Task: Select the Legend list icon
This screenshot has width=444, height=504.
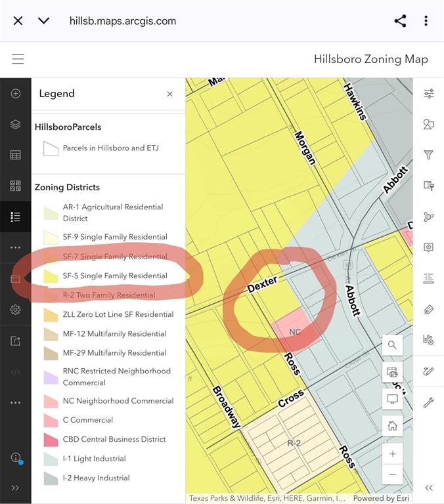Action: tap(16, 217)
